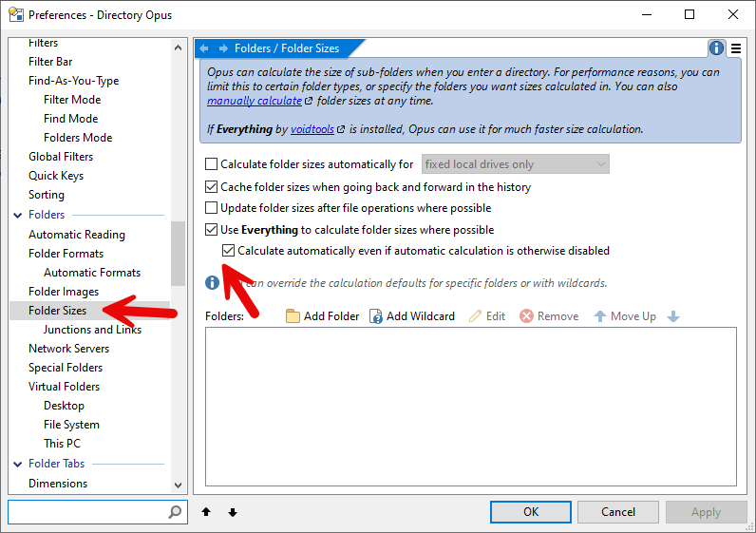
Task: Click the Directory Opus title bar icon
Action: tap(16, 14)
